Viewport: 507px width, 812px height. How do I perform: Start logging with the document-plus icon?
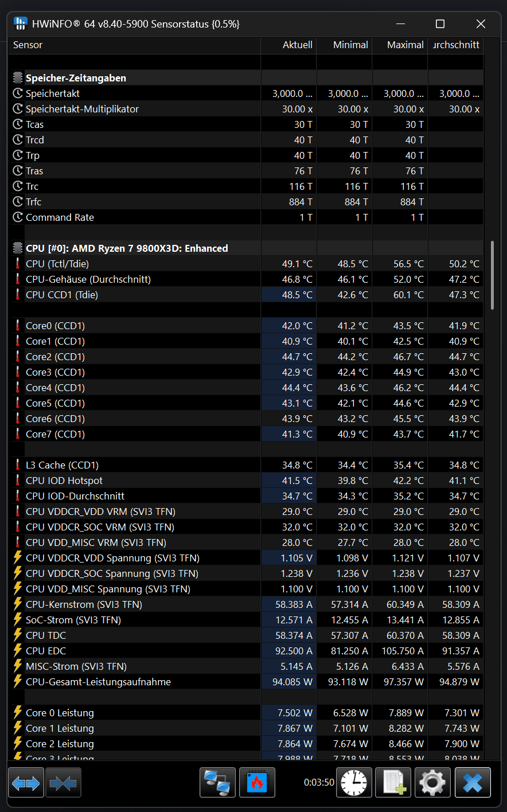pos(393,783)
